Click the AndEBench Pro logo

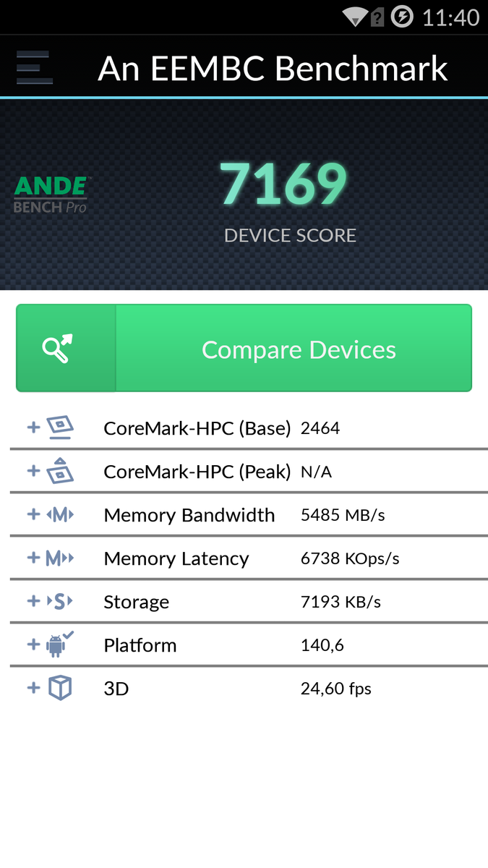51,194
